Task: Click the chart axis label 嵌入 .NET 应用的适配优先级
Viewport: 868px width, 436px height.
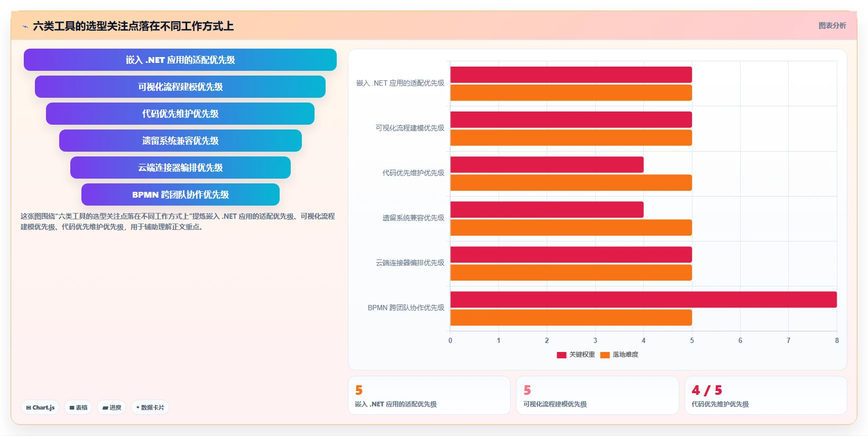Action: (x=400, y=84)
